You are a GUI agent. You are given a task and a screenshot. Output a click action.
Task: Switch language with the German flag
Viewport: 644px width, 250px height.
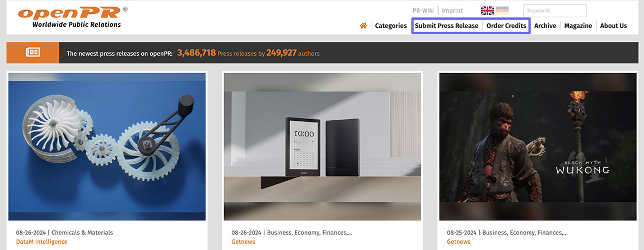click(x=502, y=11)
